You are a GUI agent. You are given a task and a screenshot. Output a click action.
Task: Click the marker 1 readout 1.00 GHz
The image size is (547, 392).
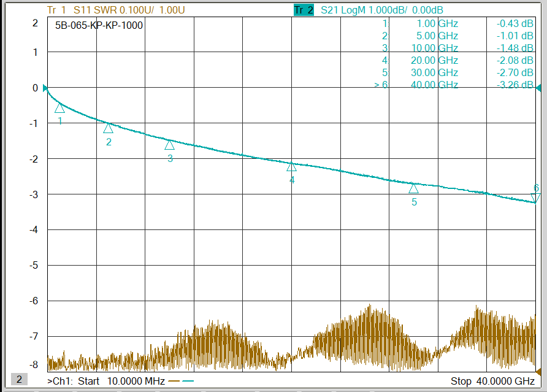[x=437, y=24]
